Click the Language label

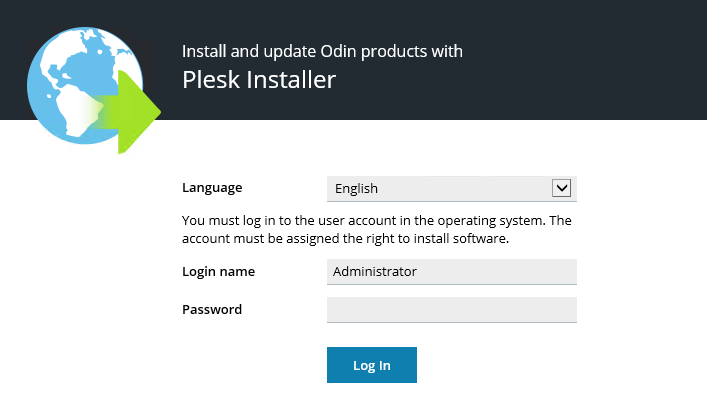(212, 187)
